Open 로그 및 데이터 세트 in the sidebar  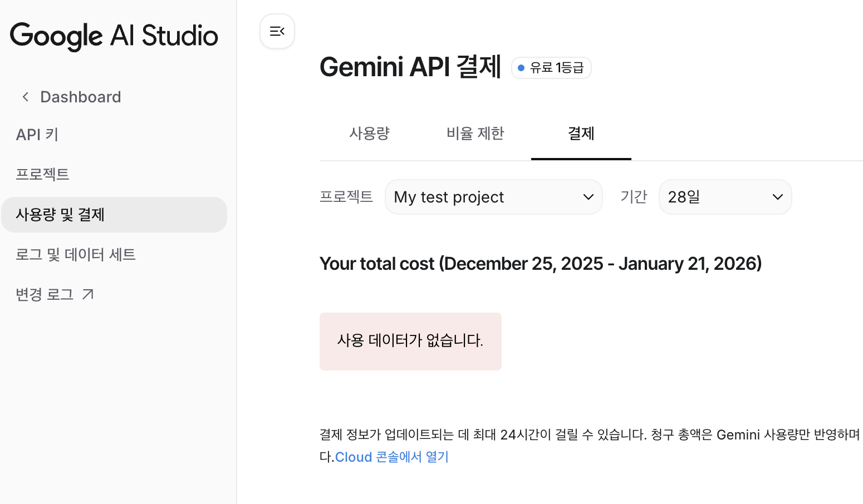click(76, 255)
